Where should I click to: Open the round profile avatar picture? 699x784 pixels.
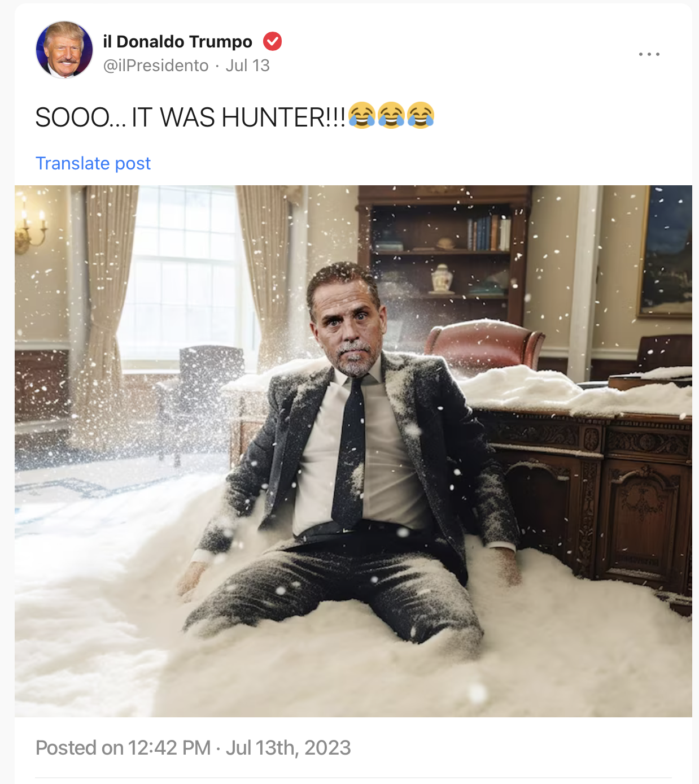(64, 50)
